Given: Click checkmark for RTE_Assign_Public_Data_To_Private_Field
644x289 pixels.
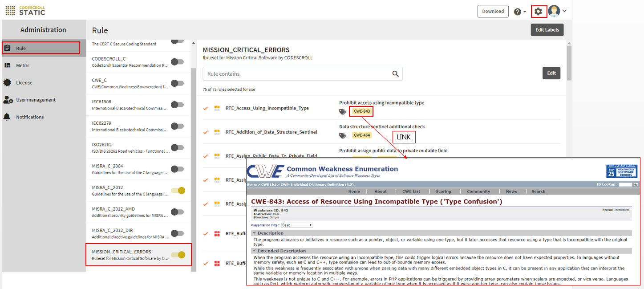Looking at the screenshot, I should click(x=206, y=156).
